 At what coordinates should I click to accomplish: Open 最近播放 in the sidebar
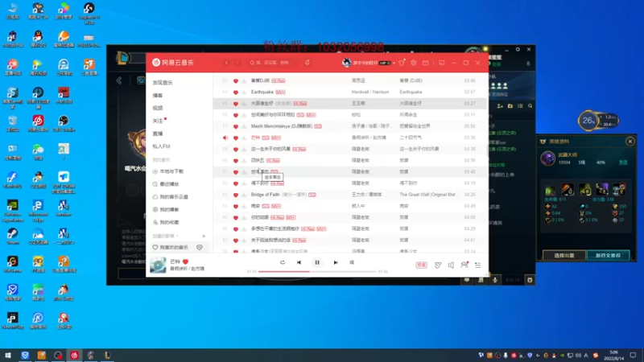click(169, 184)
